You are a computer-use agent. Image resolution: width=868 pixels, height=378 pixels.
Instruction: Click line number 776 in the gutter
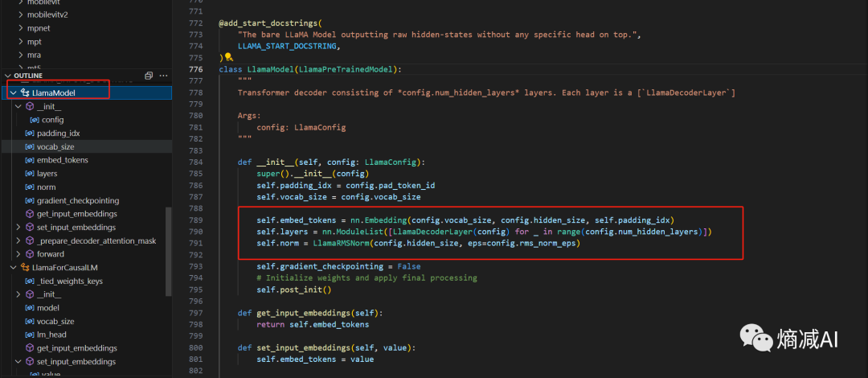[x=195, y=69]
